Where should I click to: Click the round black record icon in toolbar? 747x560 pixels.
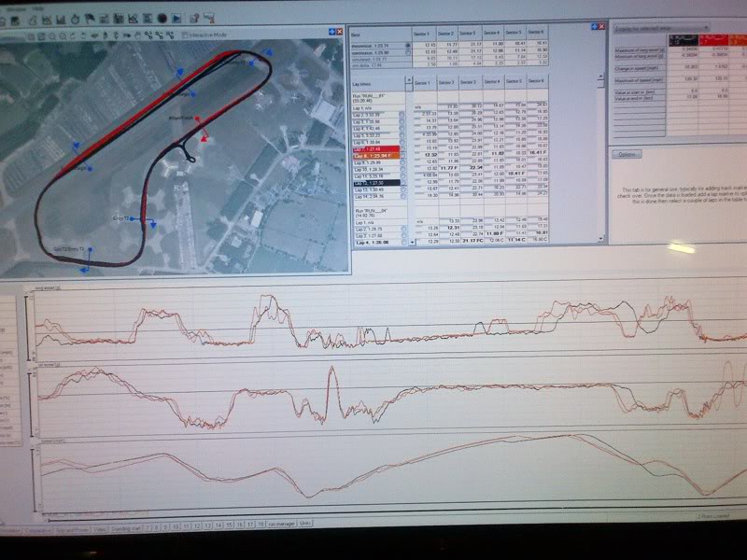coord(162,16)
